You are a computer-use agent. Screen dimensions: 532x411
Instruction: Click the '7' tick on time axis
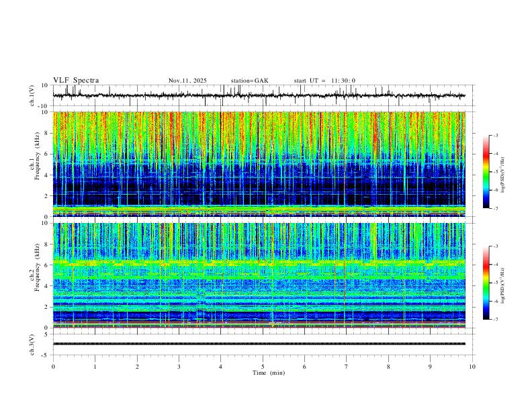click(x=347, y=367)
